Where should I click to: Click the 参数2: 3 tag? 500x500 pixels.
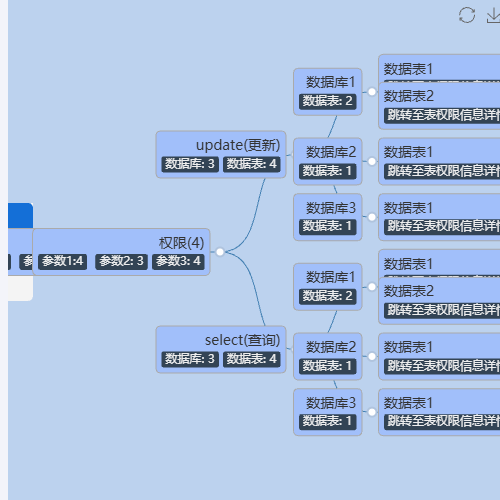tap(121, 262)
